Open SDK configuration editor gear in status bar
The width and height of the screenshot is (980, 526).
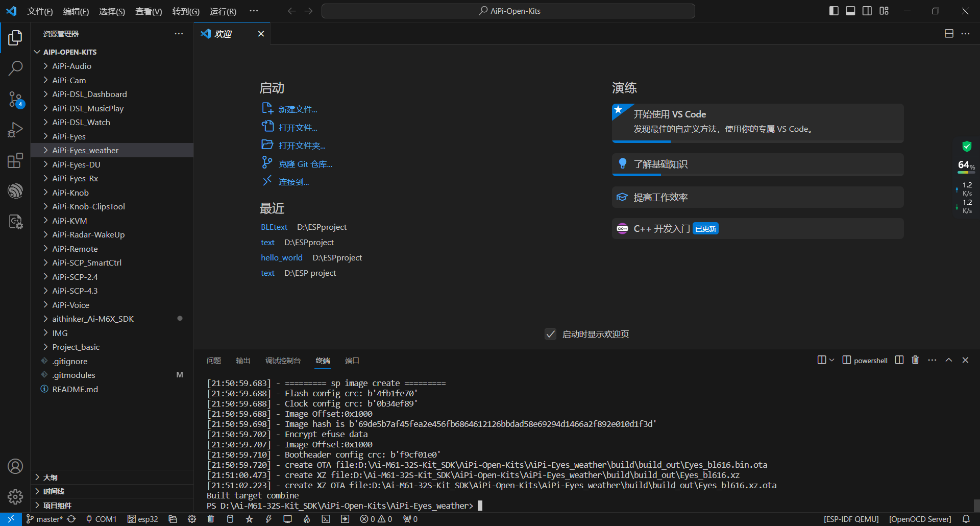[x=192, y=519]
